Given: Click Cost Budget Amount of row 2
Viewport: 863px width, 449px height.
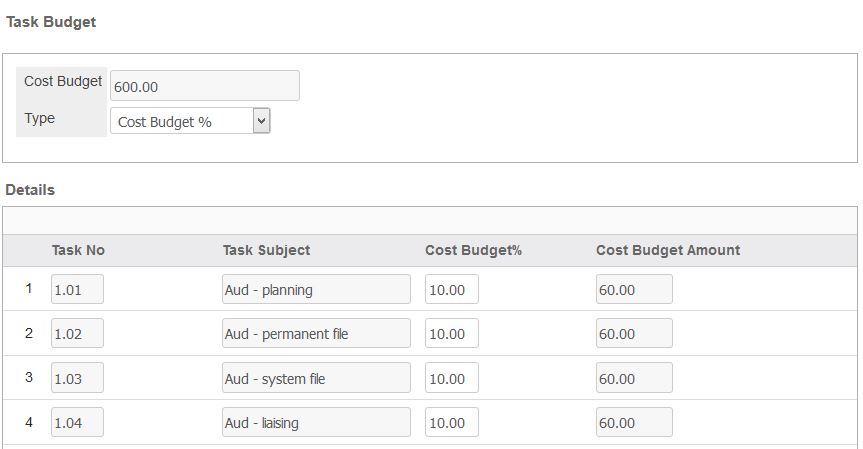Looking at the screenshot, I should click(x=634, y=333).
